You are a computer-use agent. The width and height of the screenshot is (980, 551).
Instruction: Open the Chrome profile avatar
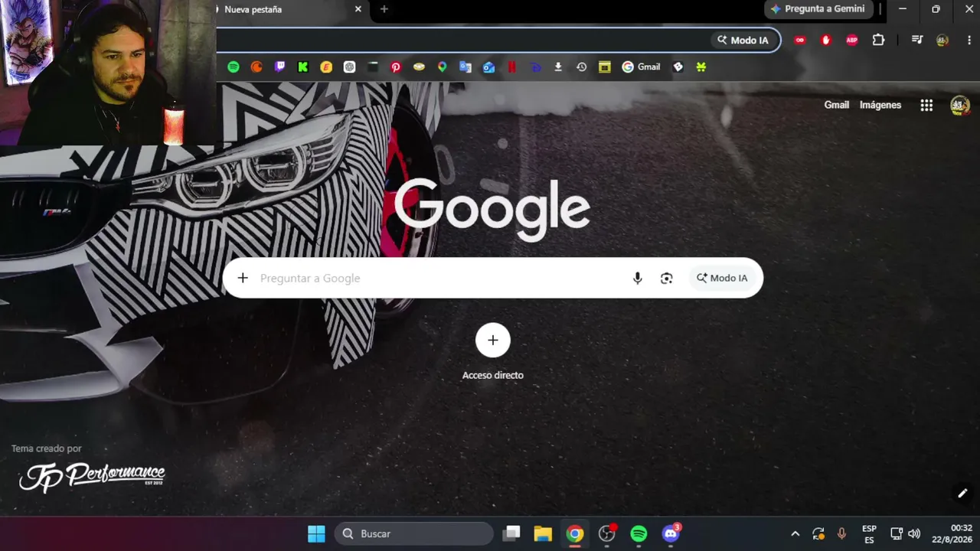click(x=942, y=41)
